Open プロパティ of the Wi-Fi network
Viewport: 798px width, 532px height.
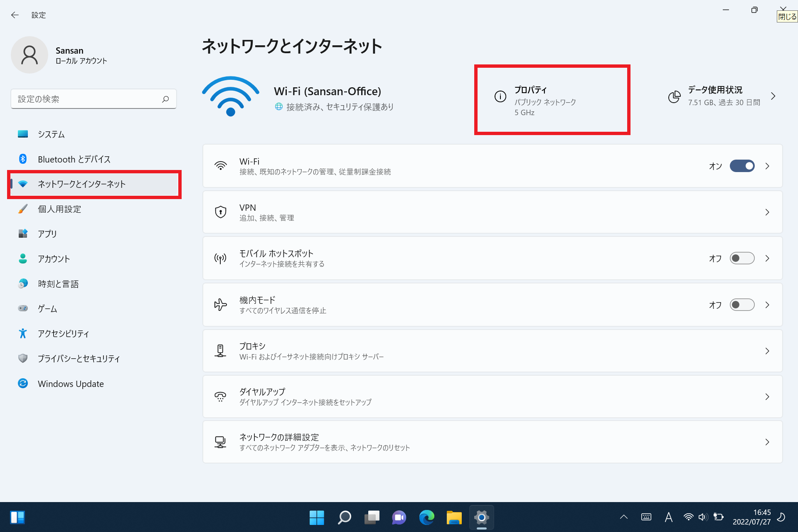tap(552, 100)
